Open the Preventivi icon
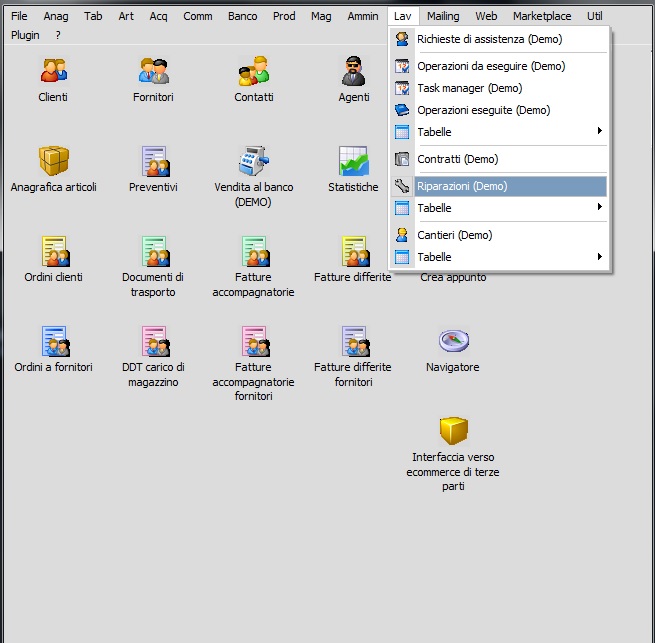The height and width of the screenshot is (643, 655). coord(155,161)
